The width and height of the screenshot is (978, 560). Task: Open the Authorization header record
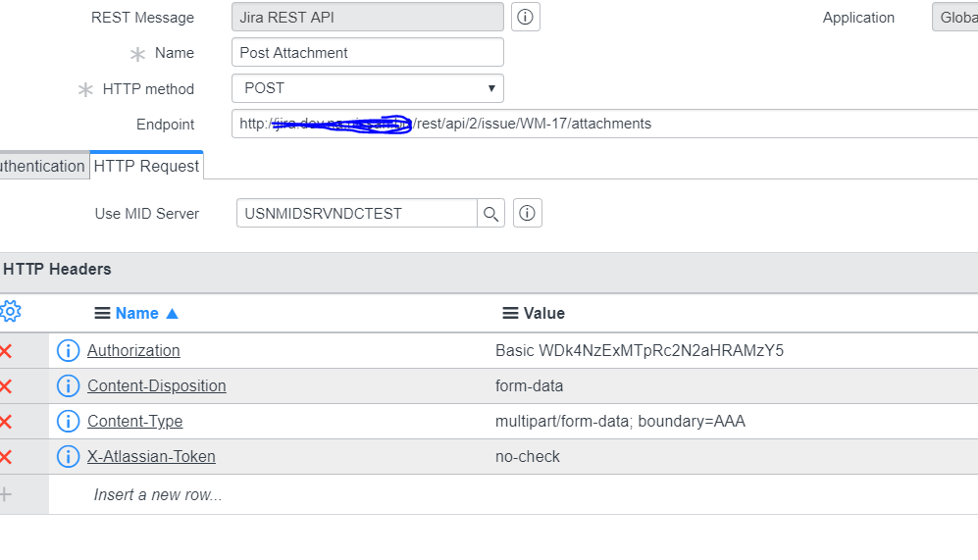click(133, 350)
